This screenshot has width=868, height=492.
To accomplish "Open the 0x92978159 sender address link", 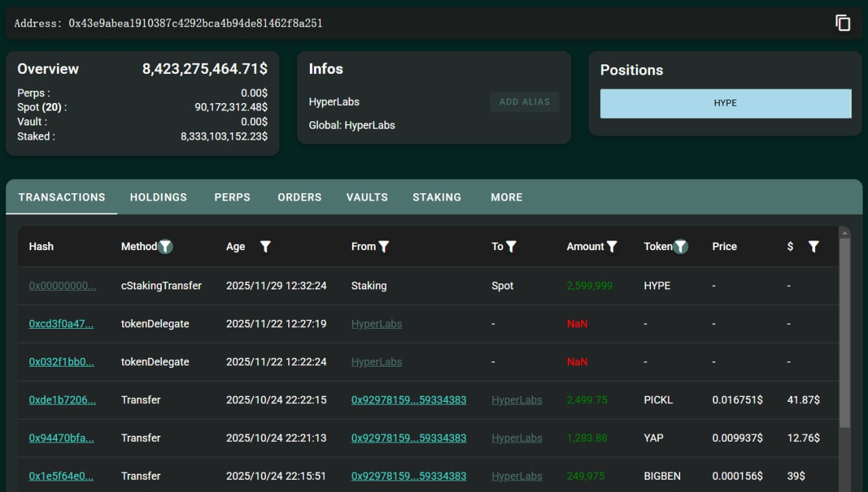I will coord(409,400).
